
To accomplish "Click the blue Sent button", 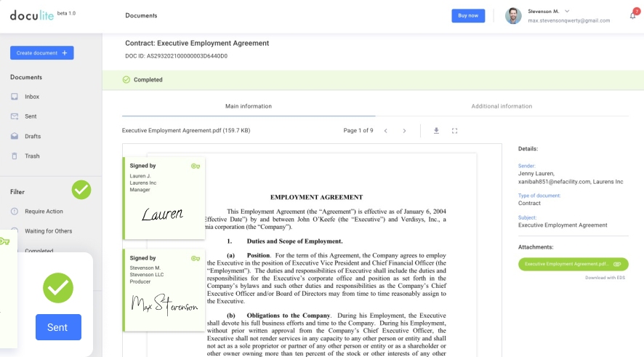I will pyautogui.click(x=58, y=327).
